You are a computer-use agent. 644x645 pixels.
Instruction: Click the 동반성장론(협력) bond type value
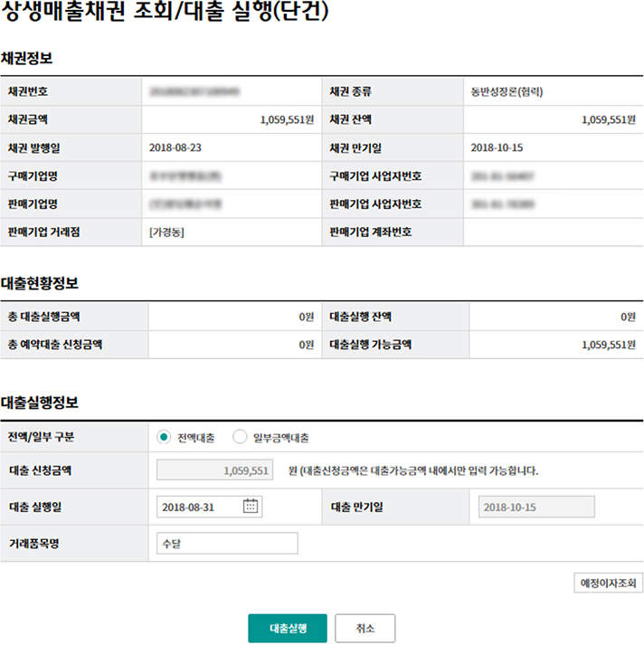[507, 92]
